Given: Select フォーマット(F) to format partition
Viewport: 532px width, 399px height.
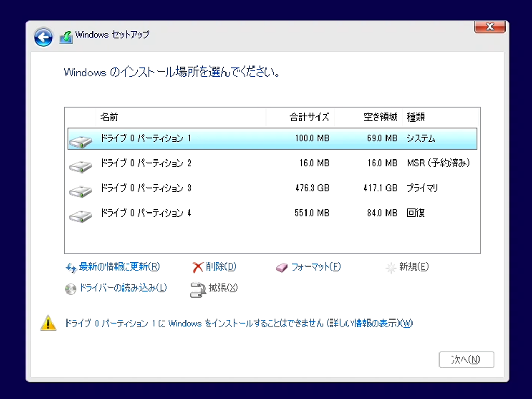Looking at the screenshot, I should (316, 267).
